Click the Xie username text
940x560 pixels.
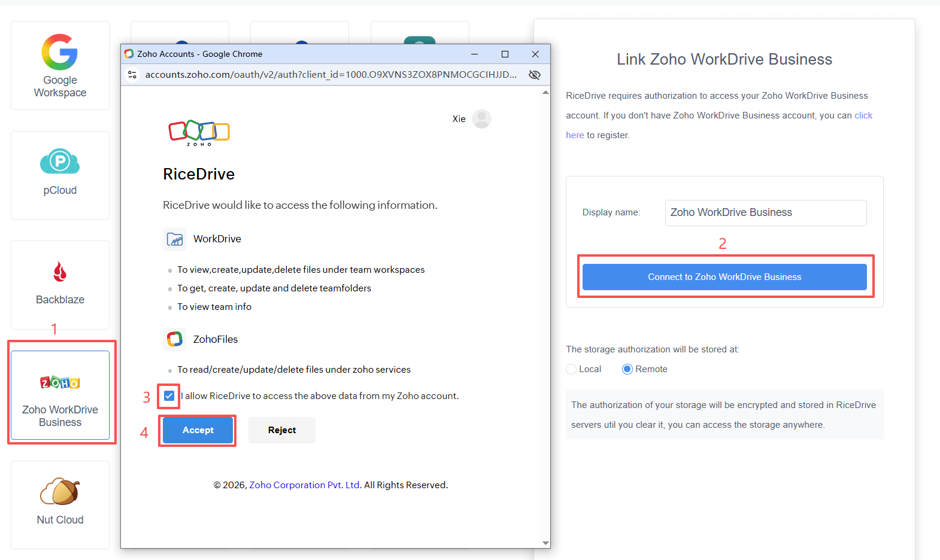(x=459, y=119)
